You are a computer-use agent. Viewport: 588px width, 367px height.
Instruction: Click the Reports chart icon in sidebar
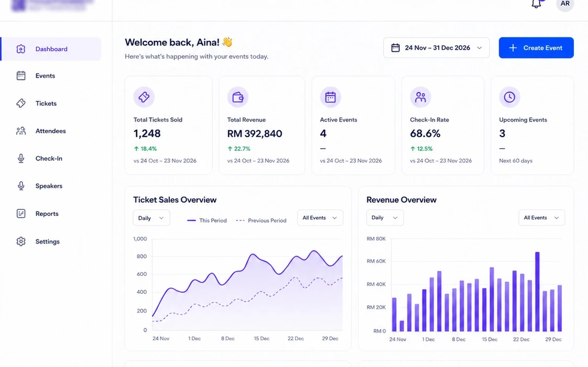tap(21, 214)
